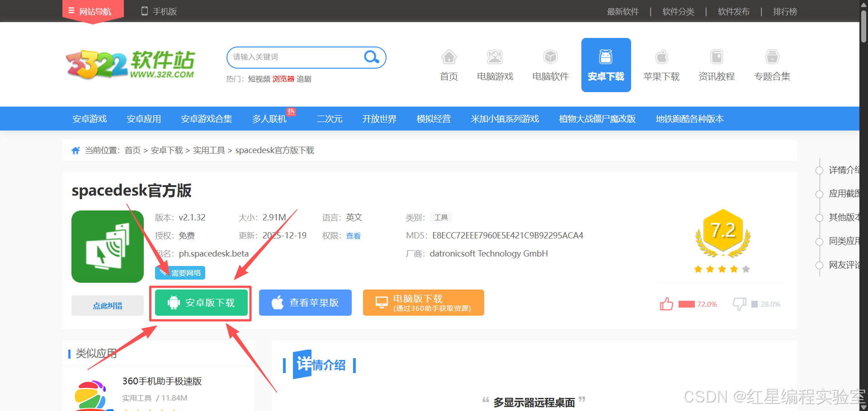This screenshot has height=411, width=868.
Task: Click the magnifier search icon
Action: tap(372, 57)
